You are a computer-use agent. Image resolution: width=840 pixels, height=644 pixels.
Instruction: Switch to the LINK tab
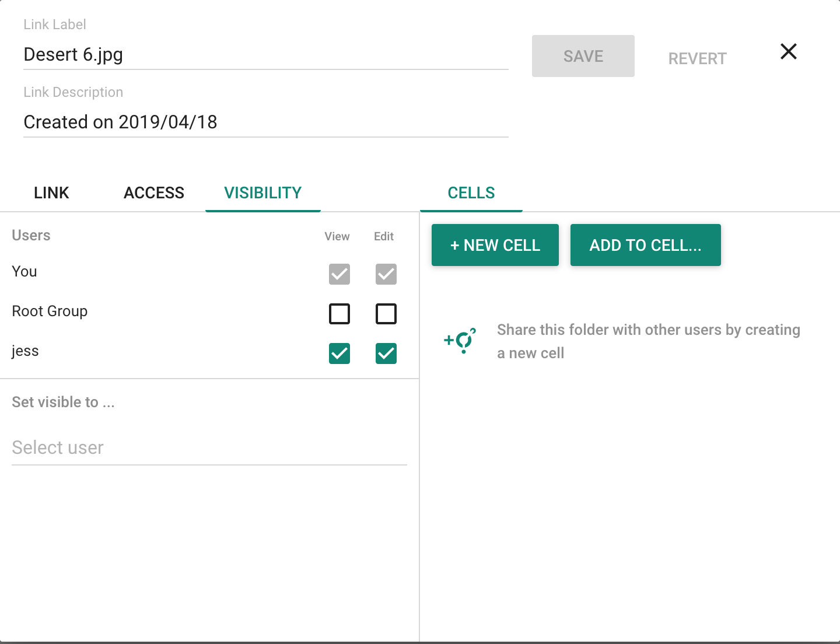point(51,193)
